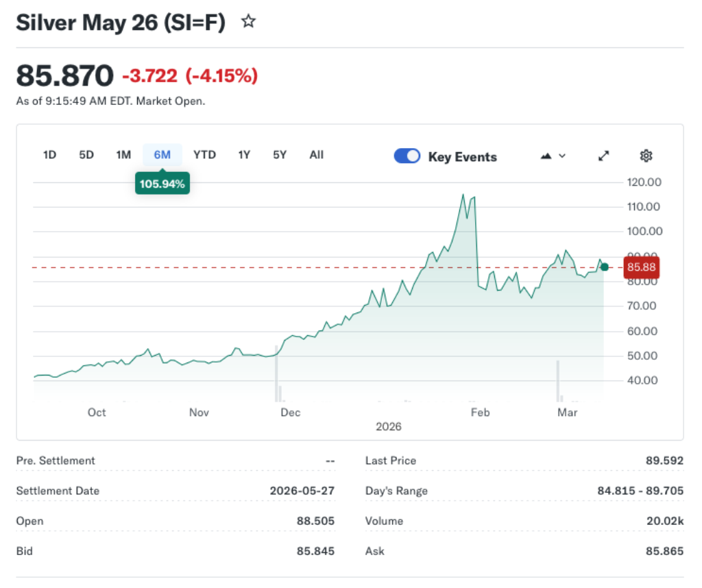This screenshot has height=588, width=702.
Task: Select the 6M range tab
Action: click(162, 155)
